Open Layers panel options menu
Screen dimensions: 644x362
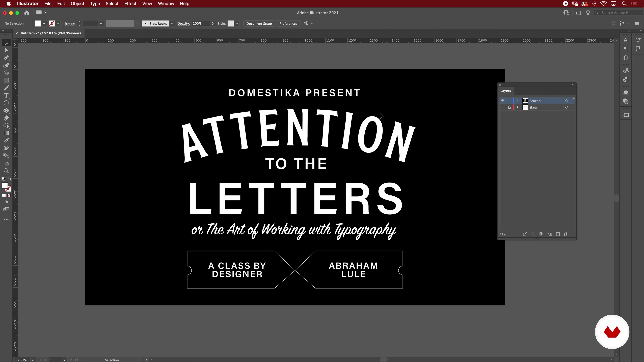tap(573, 91)
